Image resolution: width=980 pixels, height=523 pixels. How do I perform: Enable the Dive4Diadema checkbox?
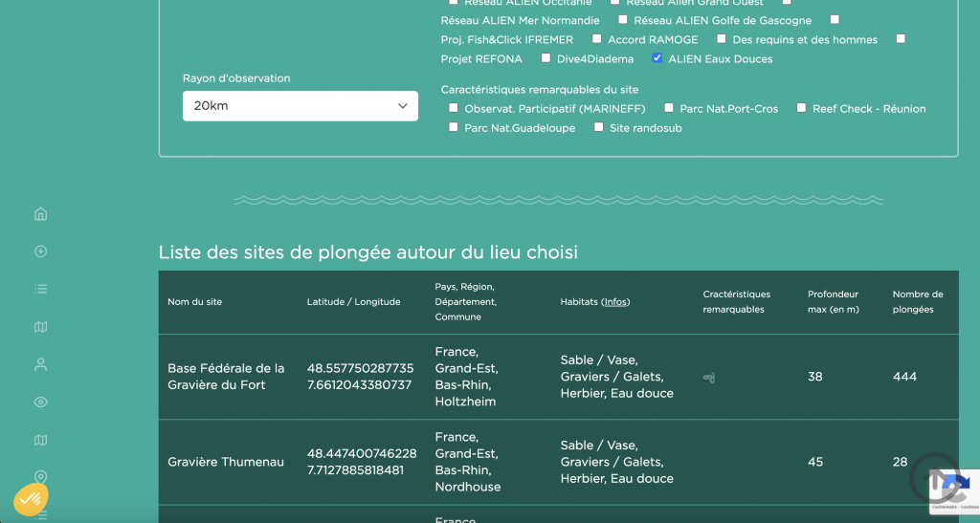[x=546, y=58]
